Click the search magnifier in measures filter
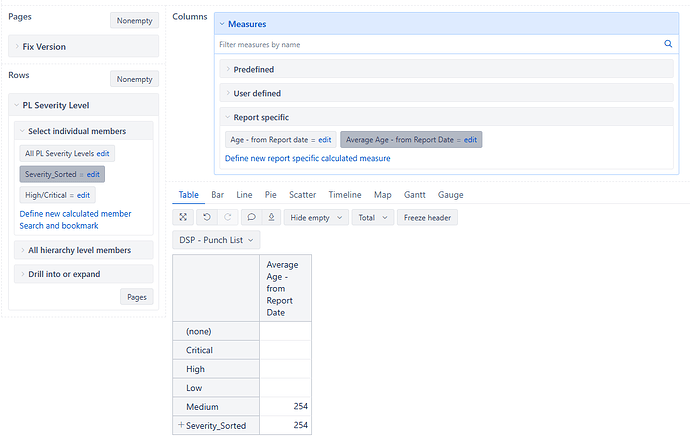 [x=668, y=44]
